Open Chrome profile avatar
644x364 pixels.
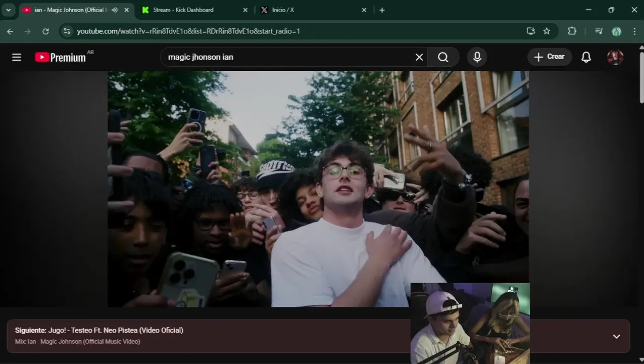[616, 31]
